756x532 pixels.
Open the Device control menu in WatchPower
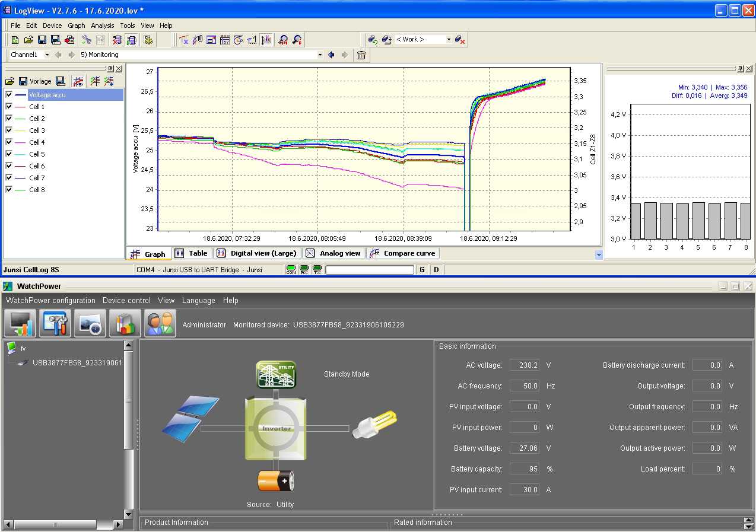click(x=126, y=301)
